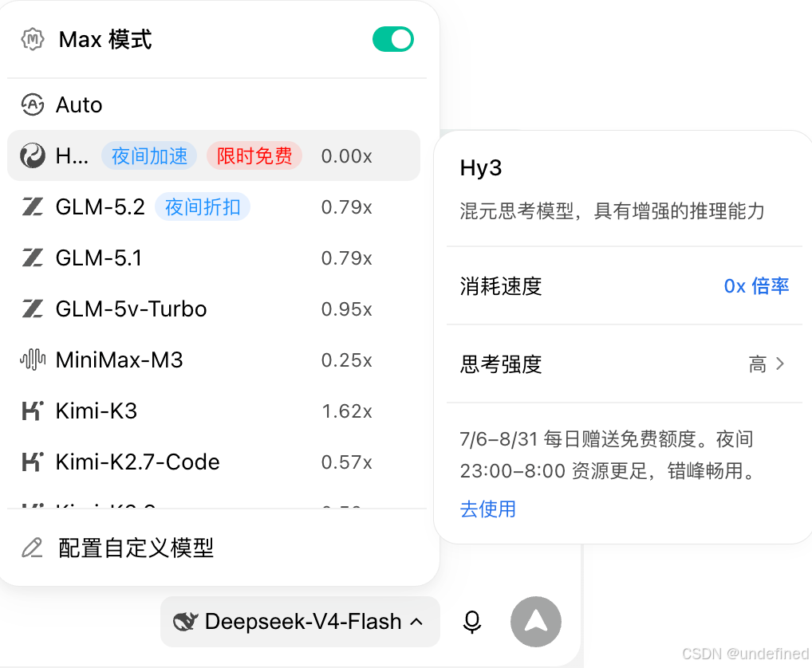Click the 夜间折扣 badge on GLM-5.2
The width and height of the screenshot is (812, 668).
click(203, 207)
